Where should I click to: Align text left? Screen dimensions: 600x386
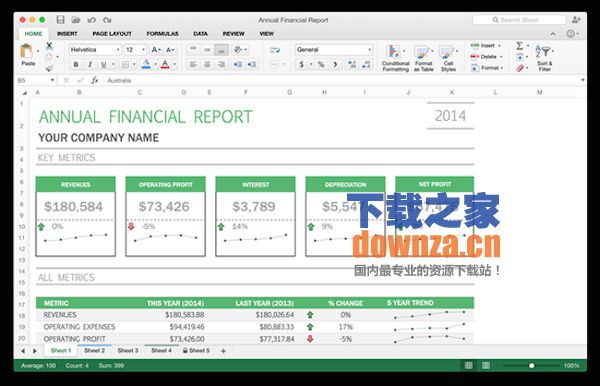(x=193, y=64)
